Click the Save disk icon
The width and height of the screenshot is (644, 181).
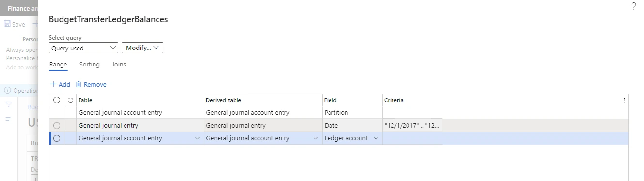[x=7, y=24]
